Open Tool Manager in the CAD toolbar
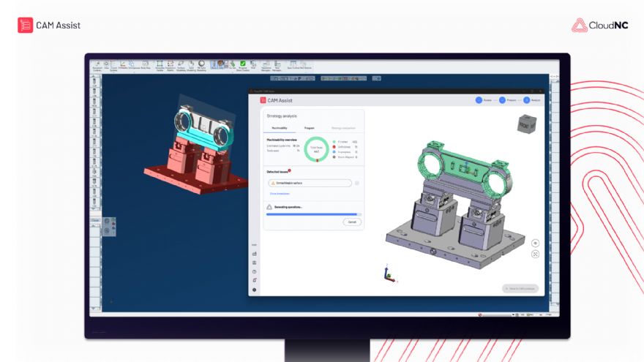 pos(277,66)
